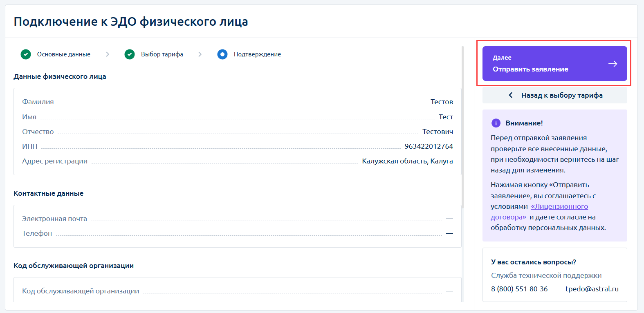The image size is (644, 313).
Task: Go to Выбор тарифа step
Action: [x=162, y=54]
